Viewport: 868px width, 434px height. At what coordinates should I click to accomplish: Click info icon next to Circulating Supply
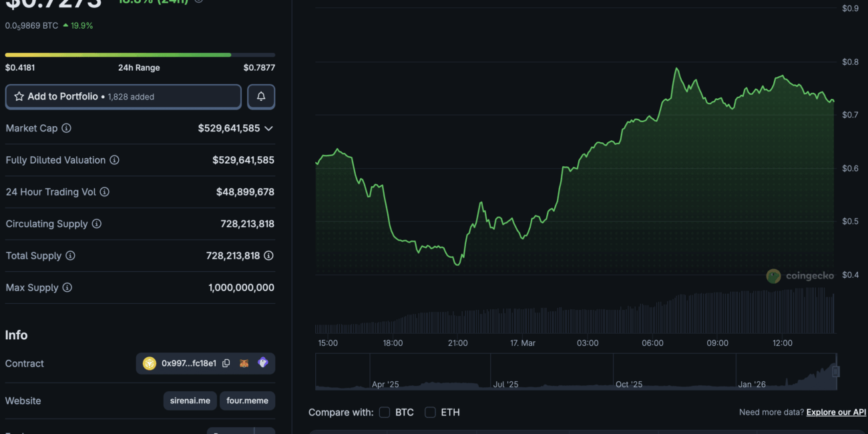[97, 224]
